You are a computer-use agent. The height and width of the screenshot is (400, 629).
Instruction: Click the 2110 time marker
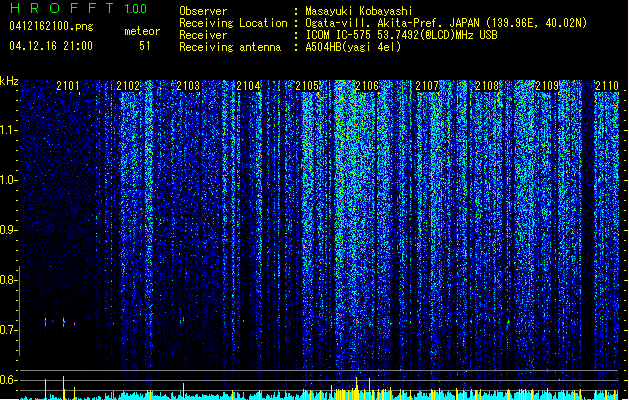point(607,86)
